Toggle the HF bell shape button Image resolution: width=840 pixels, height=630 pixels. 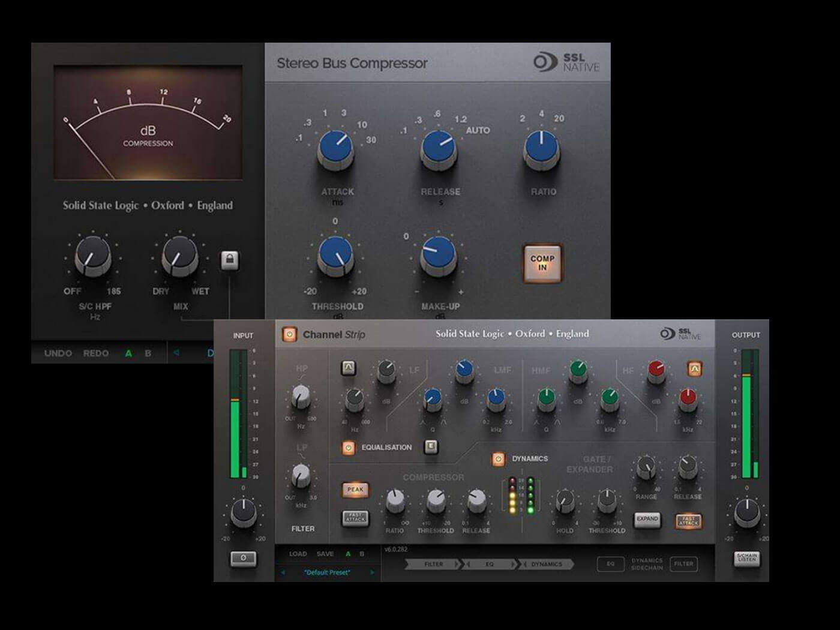694,368
